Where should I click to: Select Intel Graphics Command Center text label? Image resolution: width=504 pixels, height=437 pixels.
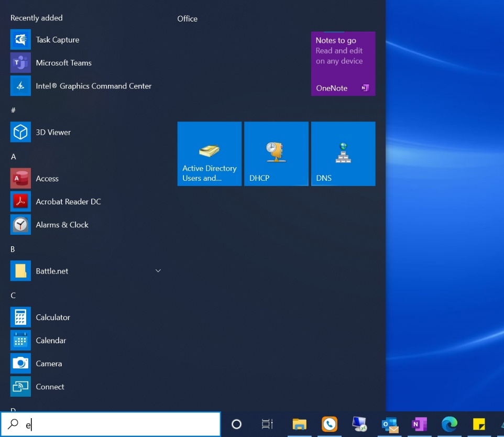[x=94, y=86]
